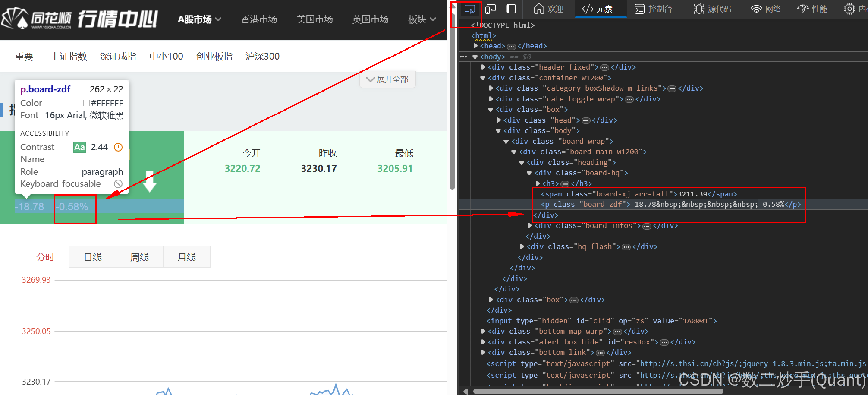Click the down arrow fall indicator icon

tap(150, 181)
